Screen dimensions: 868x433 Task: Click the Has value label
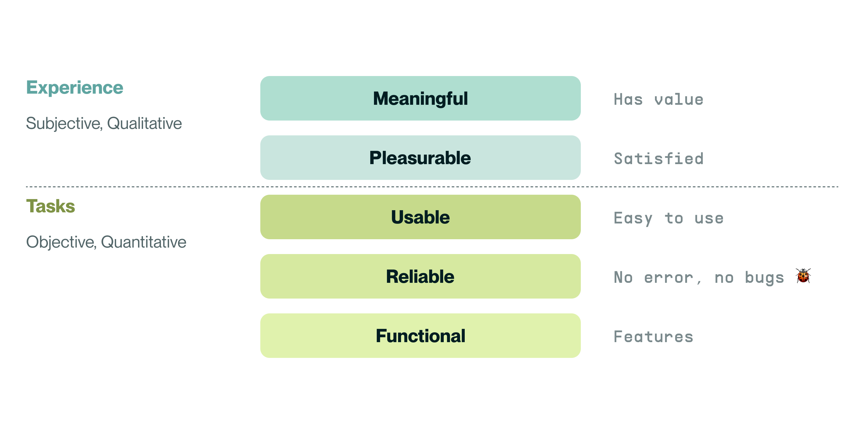tap(658, 100)
